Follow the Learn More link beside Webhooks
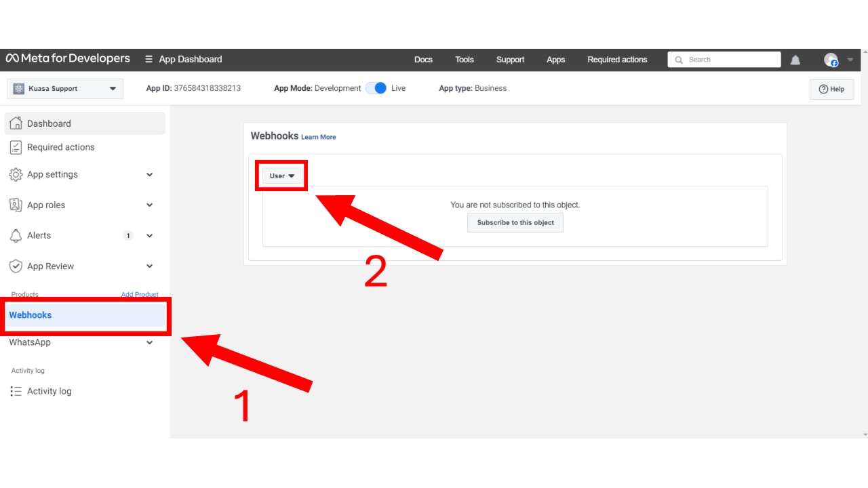Viewport: 868px width, 488px height. (x=318, y=137)
